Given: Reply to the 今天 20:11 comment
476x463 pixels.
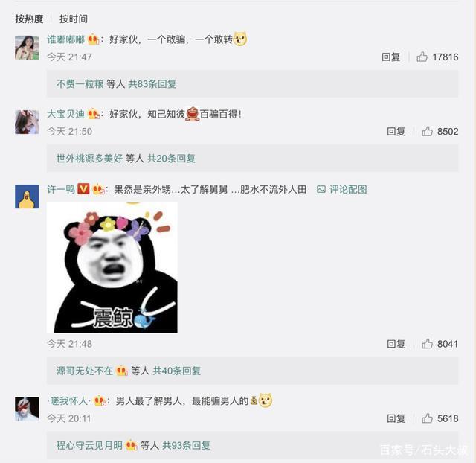Looking at the screenshot, I should 396,418.
